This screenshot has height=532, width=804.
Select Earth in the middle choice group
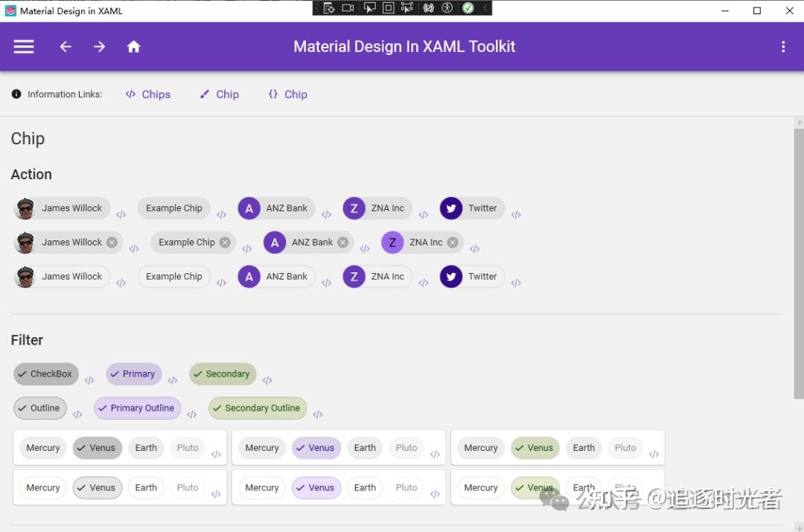click(365, 447)
